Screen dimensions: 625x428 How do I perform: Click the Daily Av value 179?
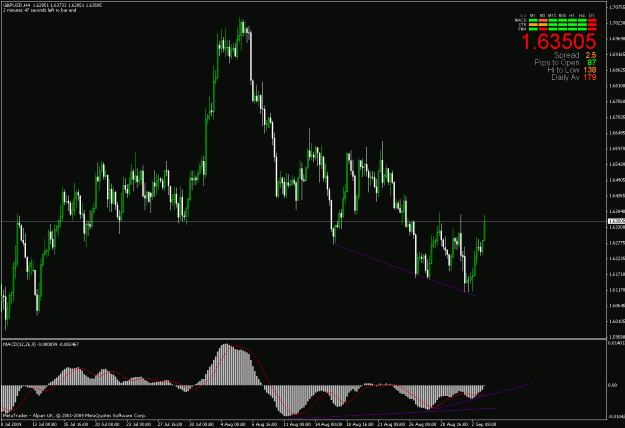(x=590, y=77)
